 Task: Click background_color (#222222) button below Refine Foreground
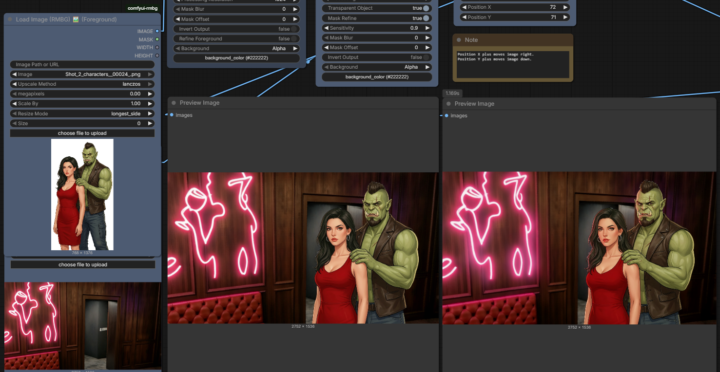pyautogui.click(x=236, y=58)
